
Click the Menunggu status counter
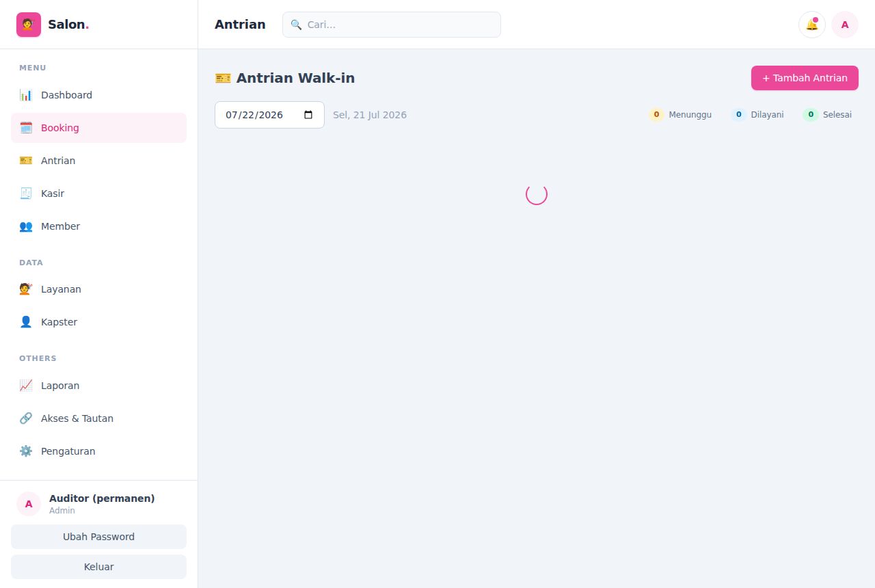680,115
